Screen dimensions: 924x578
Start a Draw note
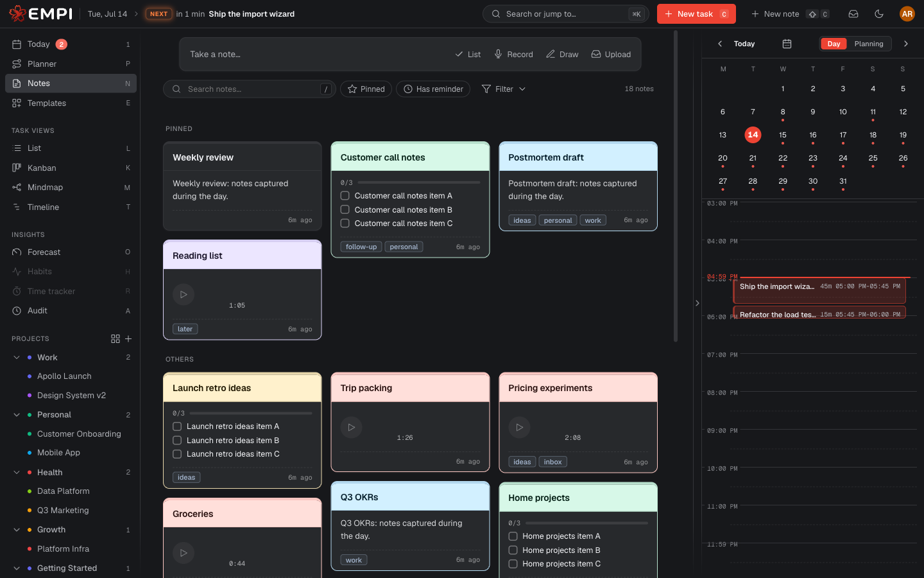pos(562,55)
